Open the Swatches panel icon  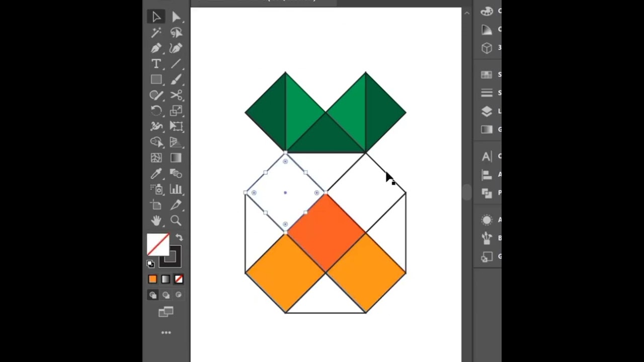[487, 74]
